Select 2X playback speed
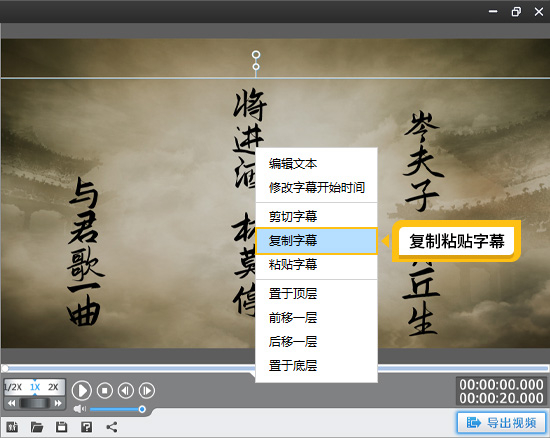Image resolution: width=550 pixels, height=438 pixels. pos(53,387)
